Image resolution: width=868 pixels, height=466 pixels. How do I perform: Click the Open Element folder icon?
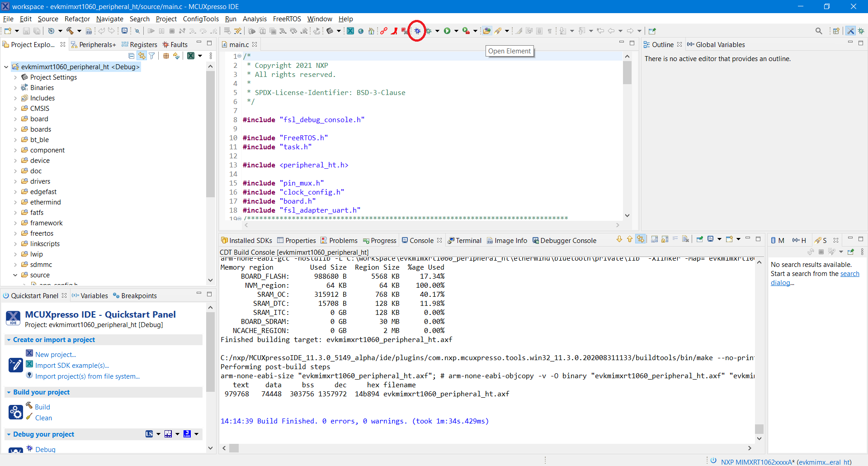[x=486, y=31]
